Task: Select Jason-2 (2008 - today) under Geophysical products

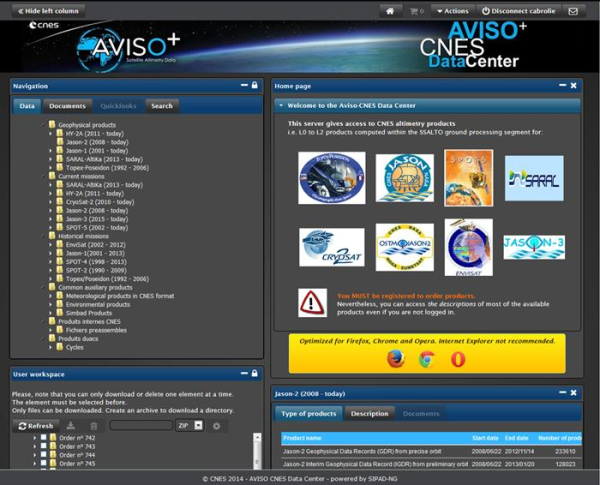Action: (x=97, y=142)
